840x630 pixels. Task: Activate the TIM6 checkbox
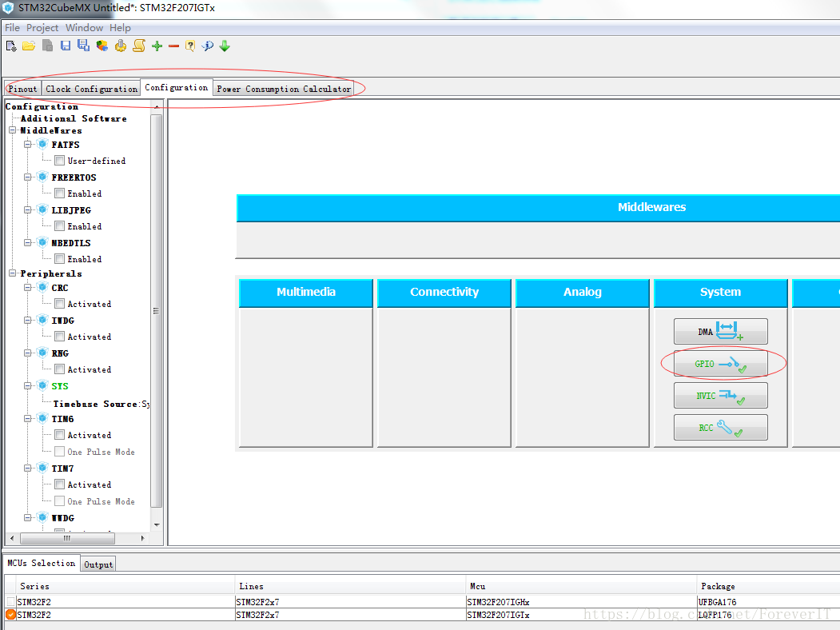pyautogui.click(x=59, y=434)
